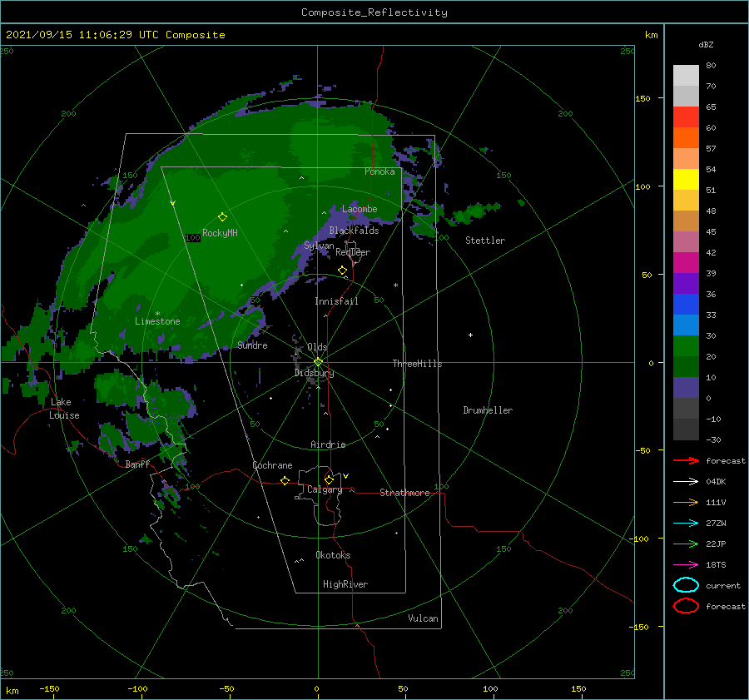Click the 27ZW legend text

pyautogui.click(x=716, y=524)
